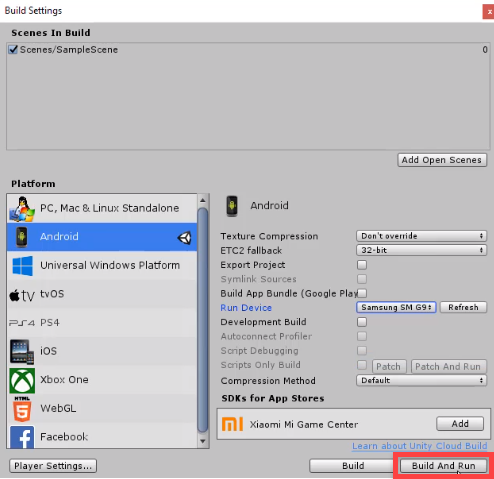The height and width of the screenshot is (479, 494).
Task: Select Universal Windows Platform row
Action: point(102,266)
